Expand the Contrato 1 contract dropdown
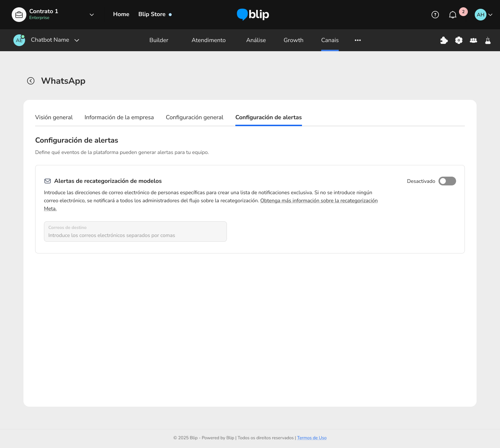 pos(92,15)
